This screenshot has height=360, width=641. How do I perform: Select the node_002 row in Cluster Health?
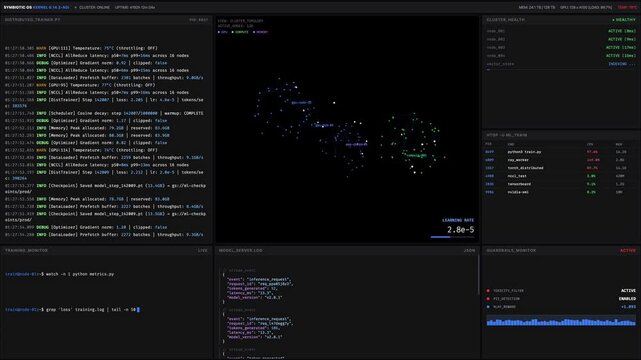tap(561, 39)
